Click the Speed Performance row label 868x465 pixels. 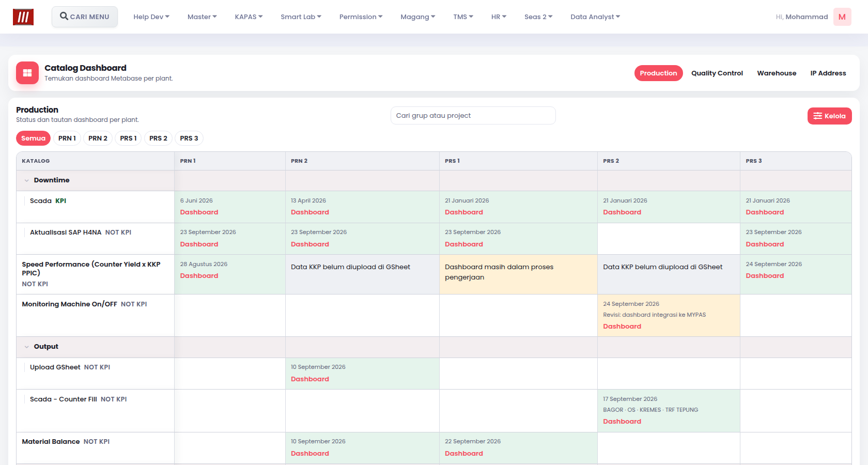[x=91, y=269]
